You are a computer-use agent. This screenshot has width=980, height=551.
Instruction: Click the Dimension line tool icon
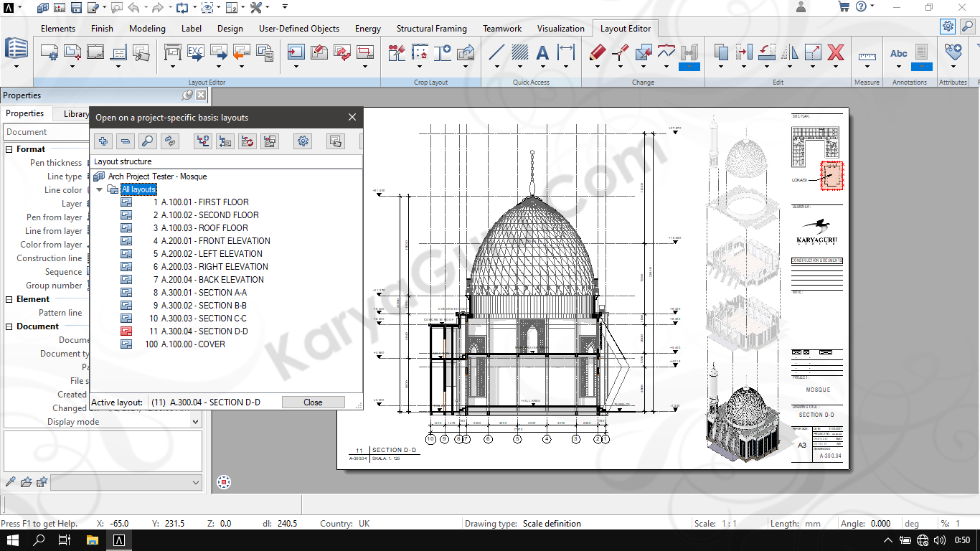coord(566,52)
